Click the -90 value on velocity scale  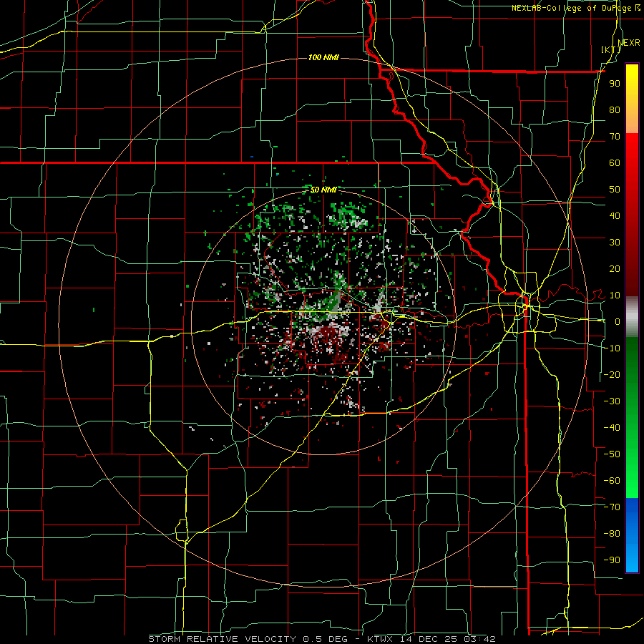click(612, 560)
